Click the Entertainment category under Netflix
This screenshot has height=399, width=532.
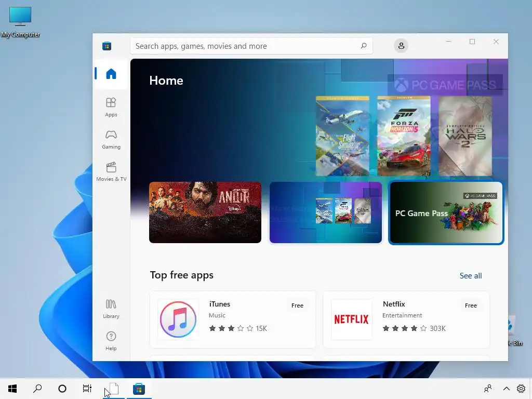pyautogui.click(x=402, y=315)
